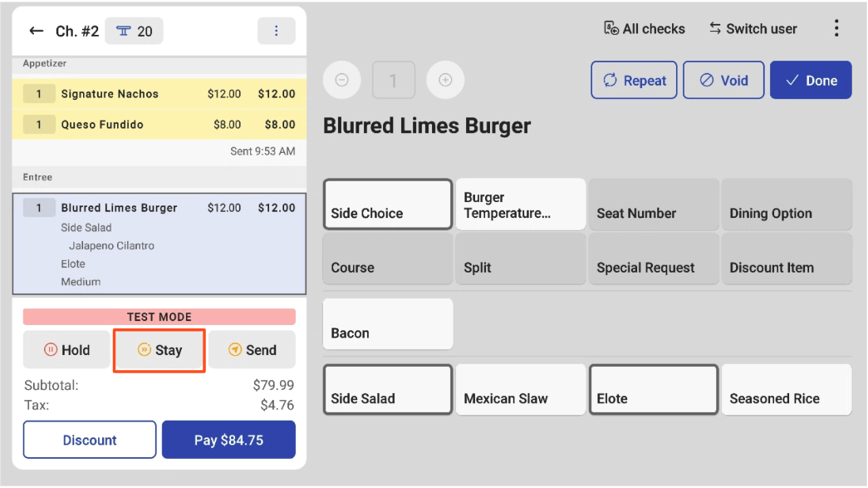This screenshot has height=488, width=868.
Task: Select the Special Request option
Action: [x=653, y=259]
